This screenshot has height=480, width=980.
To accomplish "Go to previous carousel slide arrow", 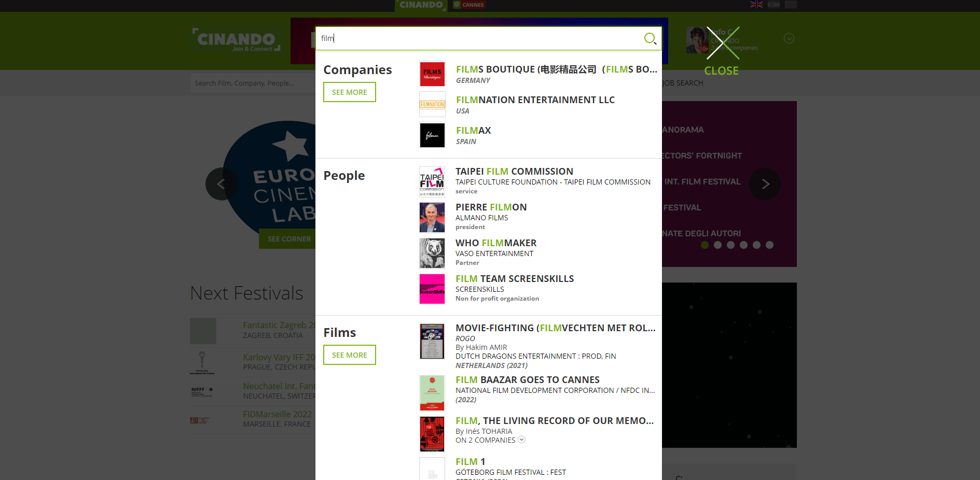I will pyautogui.click(x=222, y=184).
